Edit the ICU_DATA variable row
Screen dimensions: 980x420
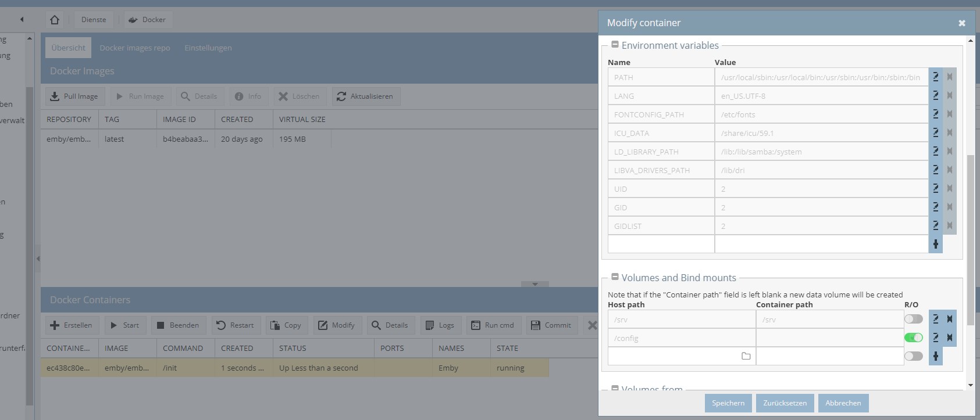(936, 132)
